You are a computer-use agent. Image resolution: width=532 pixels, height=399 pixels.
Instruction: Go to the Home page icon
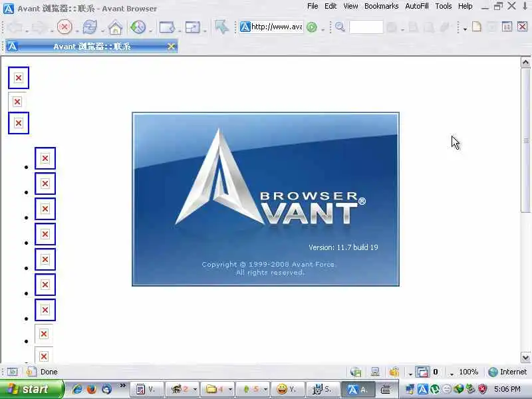(115, 27)
